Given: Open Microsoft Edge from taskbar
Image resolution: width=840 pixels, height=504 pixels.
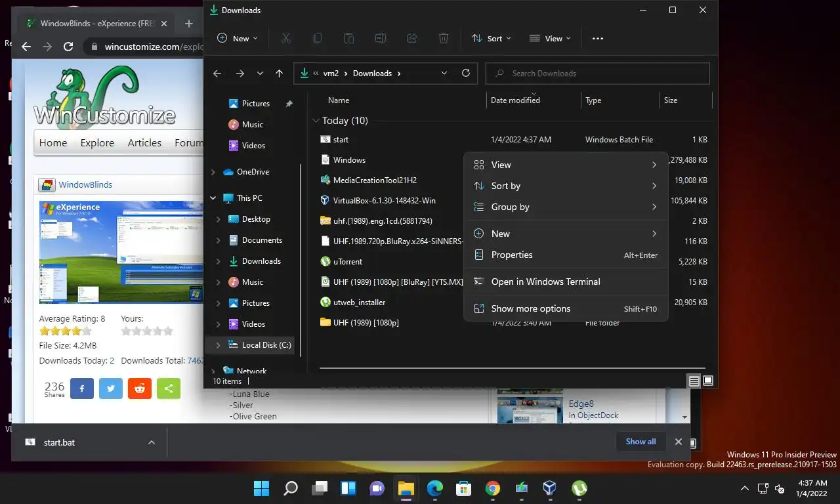Looking at the screenshot, I should point(434,488).
